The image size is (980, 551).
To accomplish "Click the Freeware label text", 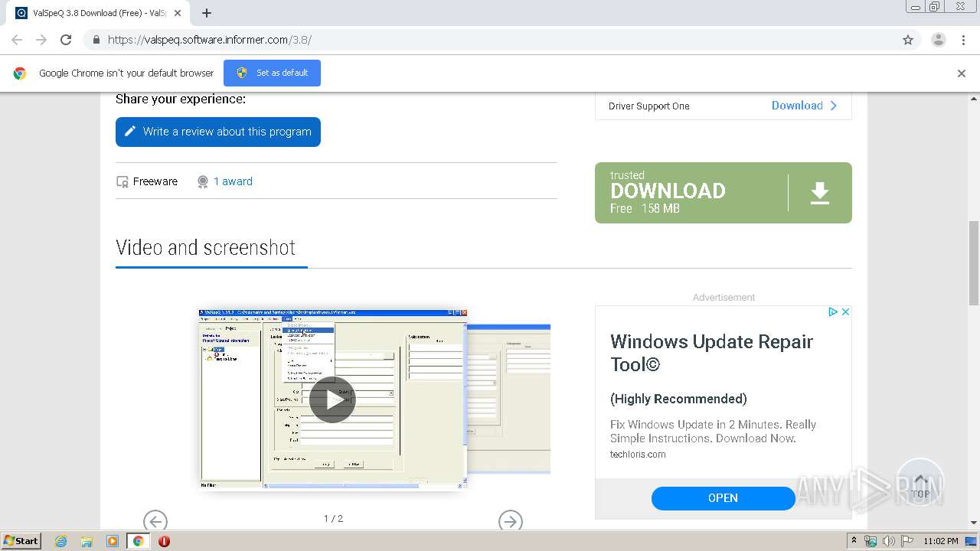I will click(155, 181).
